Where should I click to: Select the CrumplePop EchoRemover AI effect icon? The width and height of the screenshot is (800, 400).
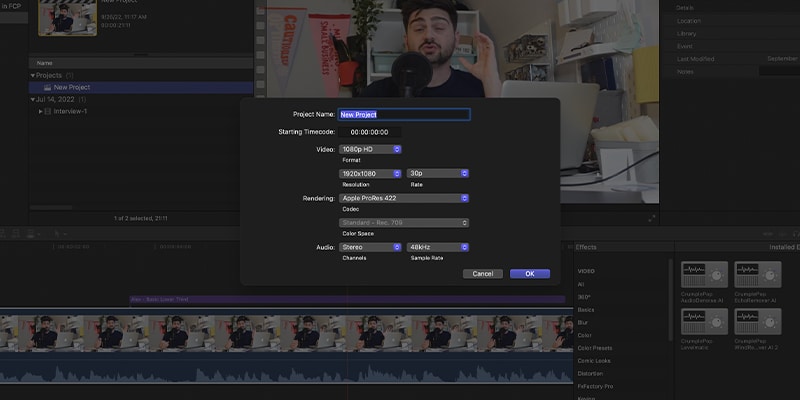[758, 274]
